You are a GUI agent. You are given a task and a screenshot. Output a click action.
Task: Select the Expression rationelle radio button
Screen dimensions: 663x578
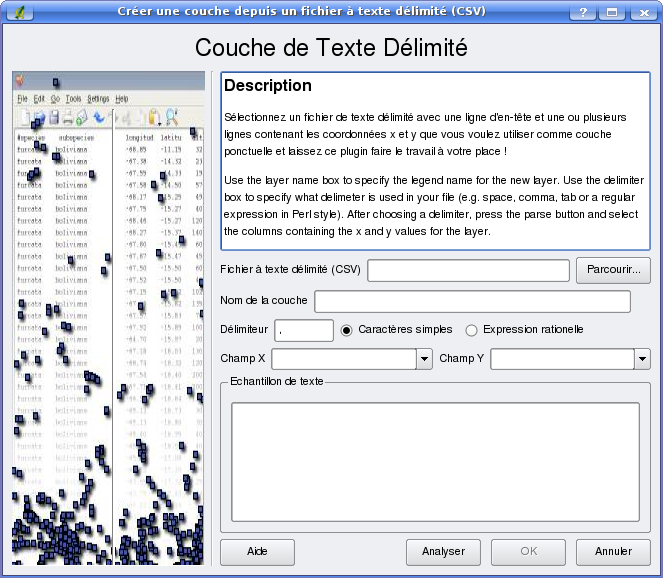472,330
